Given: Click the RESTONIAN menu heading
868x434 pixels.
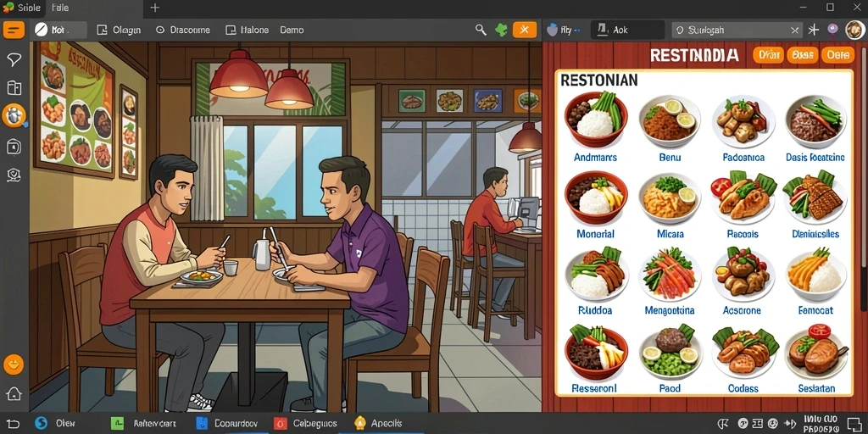Looking at the screenshot, I should coord(599,81).
